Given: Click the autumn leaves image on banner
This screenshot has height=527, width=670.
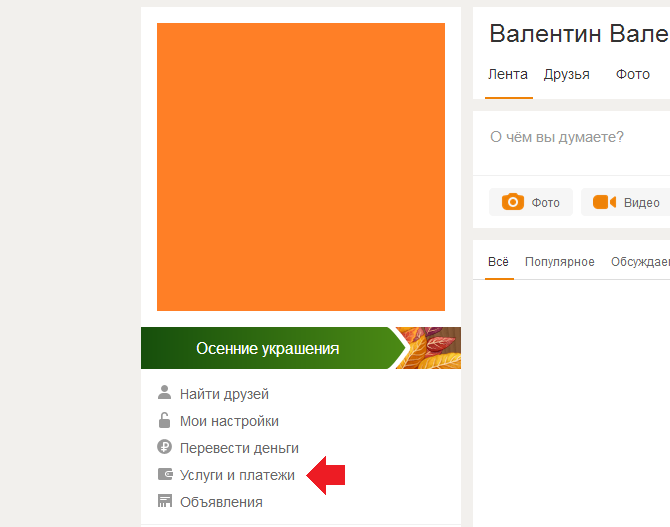Looking at the screenshot, I should click(x=429, y=348).
